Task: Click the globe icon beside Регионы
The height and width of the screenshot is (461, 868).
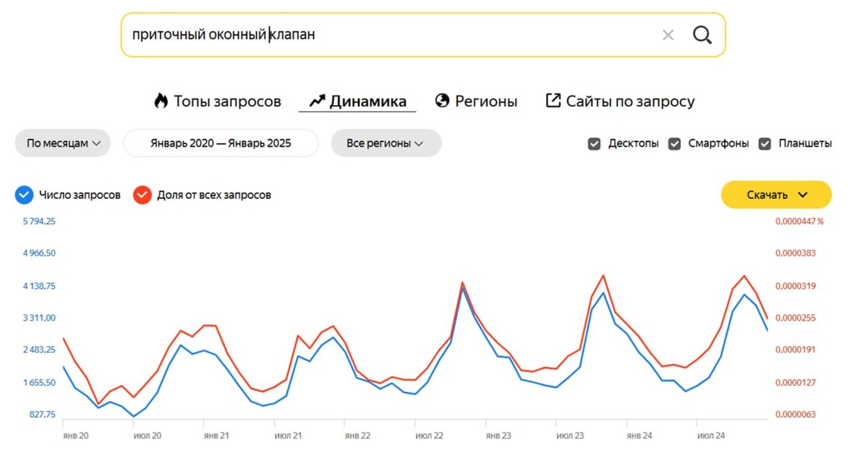Action: click(x=442, y=101)
